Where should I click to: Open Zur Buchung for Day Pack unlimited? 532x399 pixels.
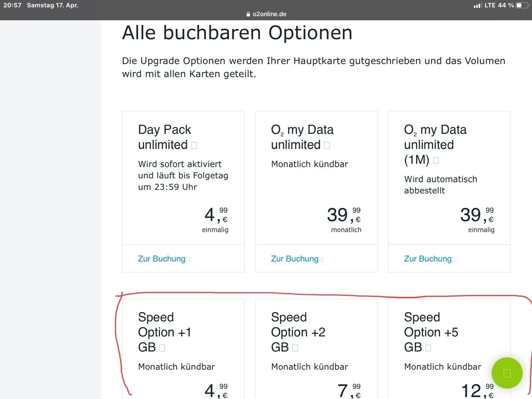click(162, 259)
